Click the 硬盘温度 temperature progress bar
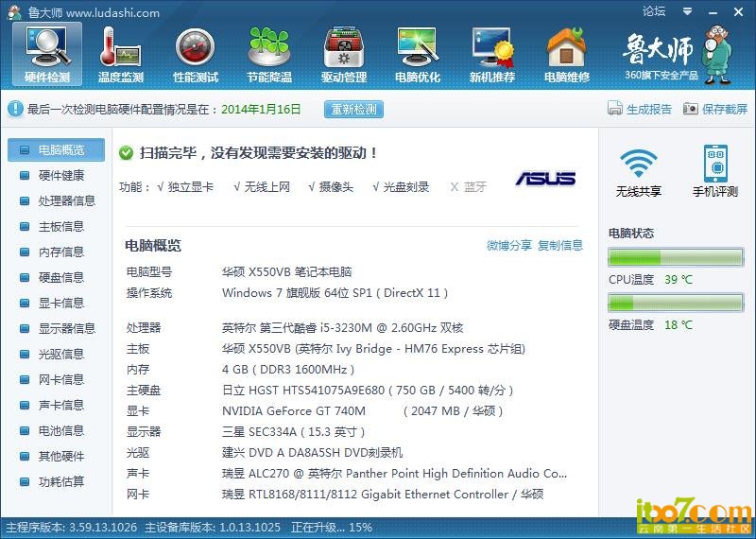This screenshot has height=539, width=756. pyautogui.click(x=676, y=303)
